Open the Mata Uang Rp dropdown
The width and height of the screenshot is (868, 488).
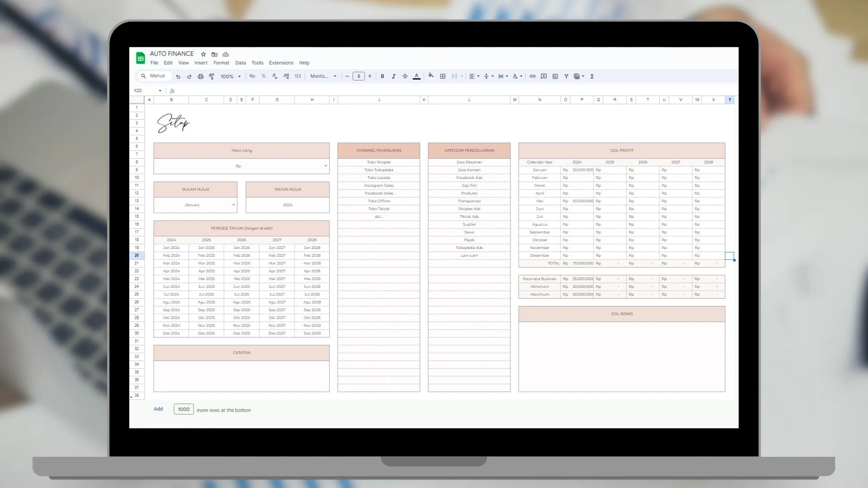(325, 166)
